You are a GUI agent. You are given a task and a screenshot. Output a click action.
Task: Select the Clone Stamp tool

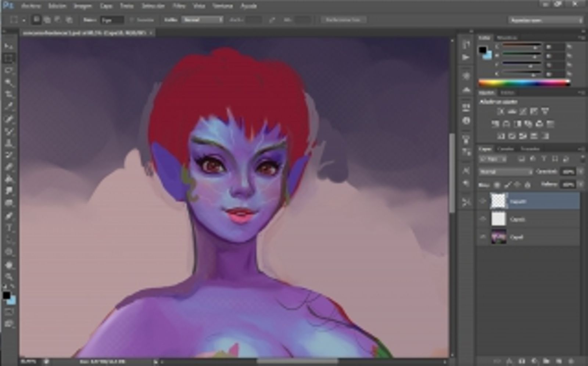[9, 143]
